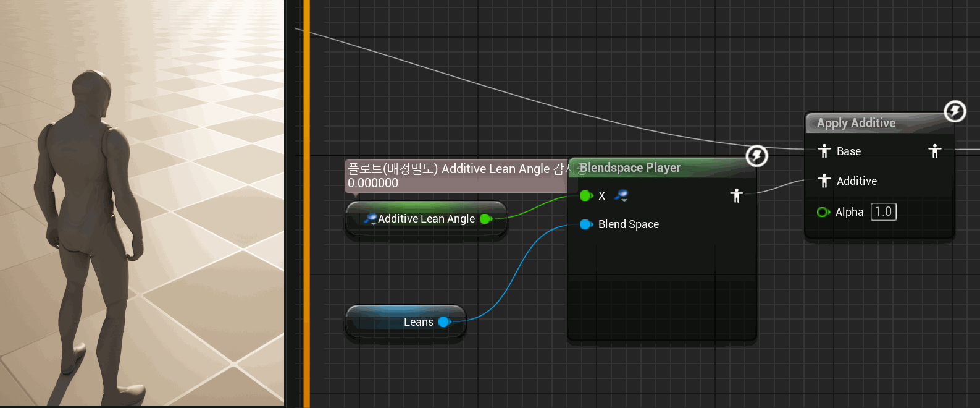Screen dimensions: 980x408
Task: Click the X green input pin
Action: coord(586,196)
